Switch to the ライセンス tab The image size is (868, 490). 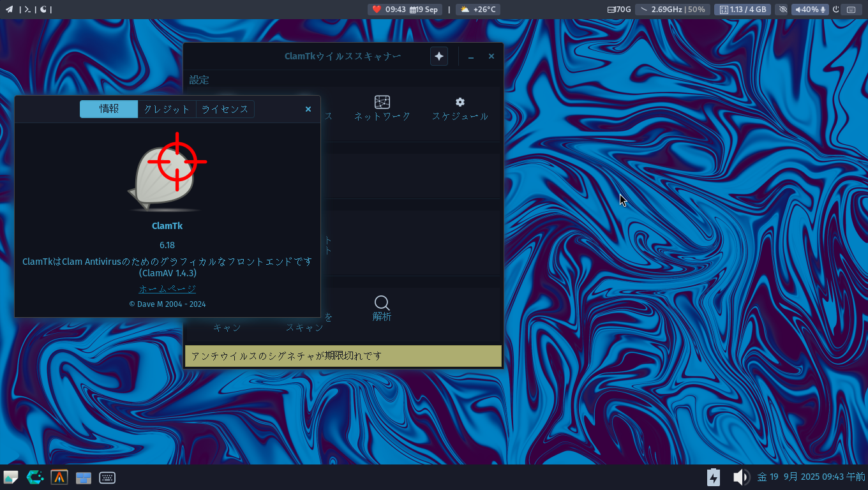tap(225, 109)
